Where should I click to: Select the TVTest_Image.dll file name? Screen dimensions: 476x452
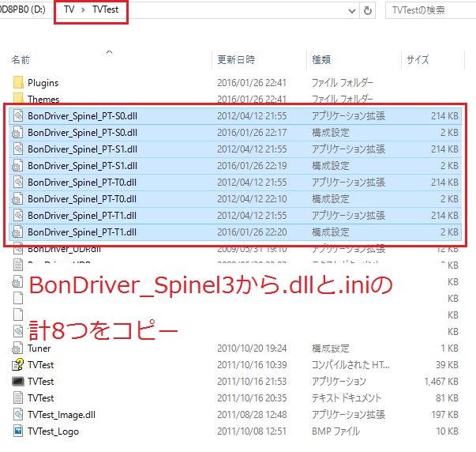(x=62, y=415)
